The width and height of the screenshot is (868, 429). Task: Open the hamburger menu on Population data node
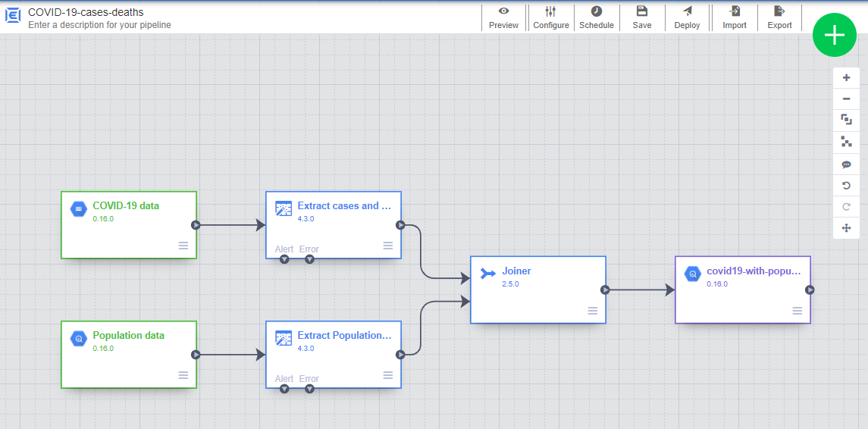[183, 374]
